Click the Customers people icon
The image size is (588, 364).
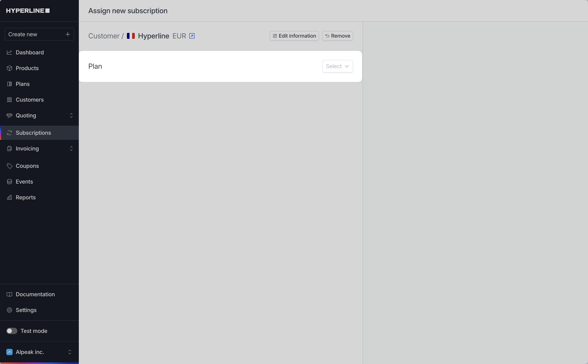(x=9, y=100)
